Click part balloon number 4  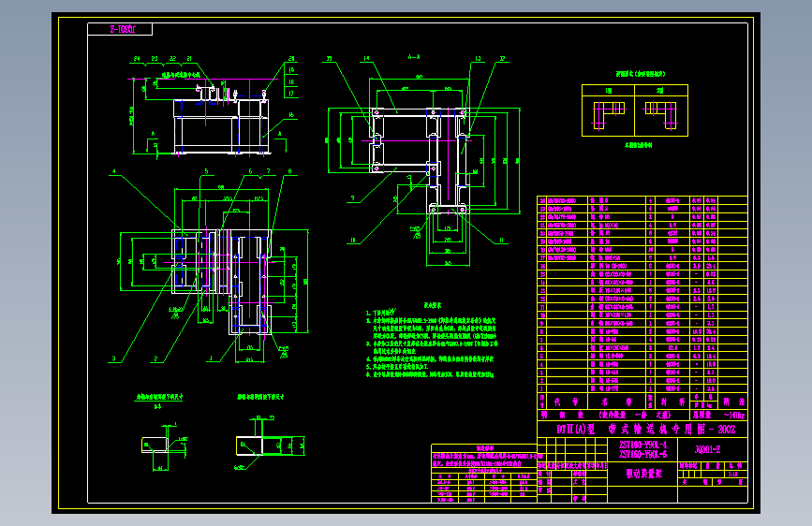pos(114,171)
